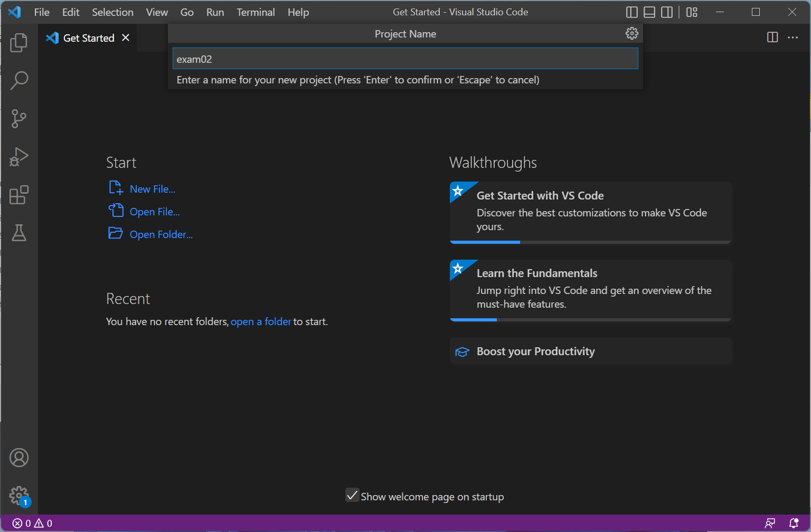Viewport: 811px width, 532px height.
Task: Open the Run and Debug view
Action: pos(19,157)
